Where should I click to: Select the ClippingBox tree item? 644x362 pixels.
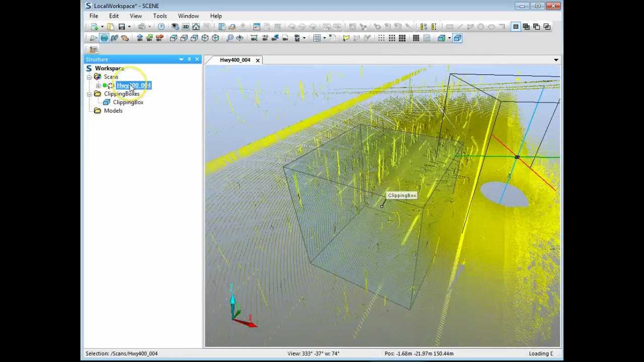[x=128, y=103]
